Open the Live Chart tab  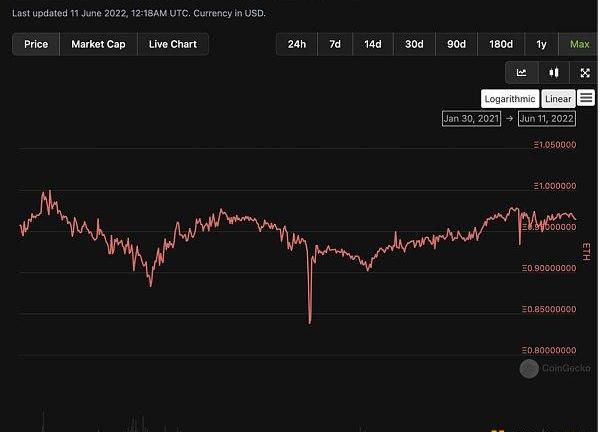173,44
